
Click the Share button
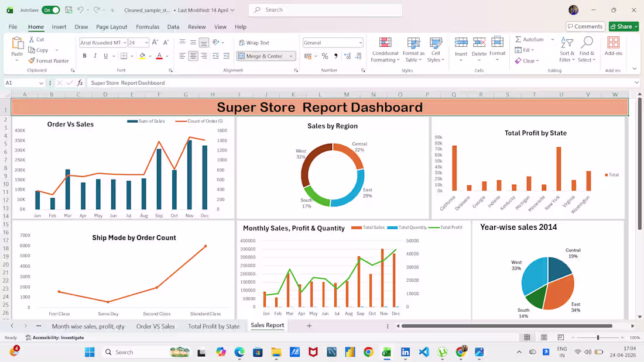tap(622, 26)
